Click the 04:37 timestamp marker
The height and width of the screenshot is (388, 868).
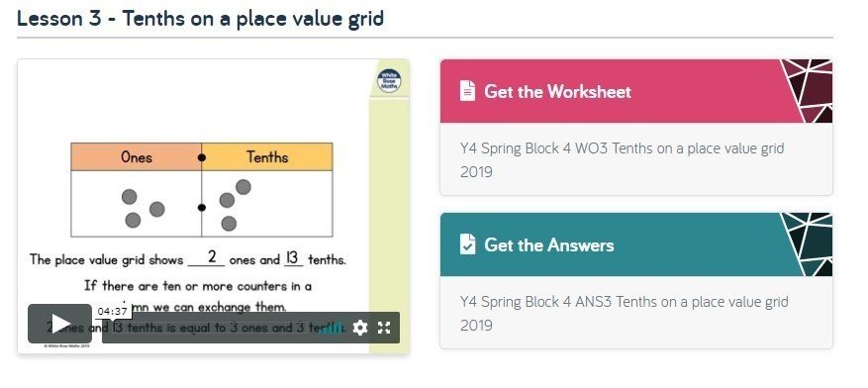pyautogui.click(x=113, y=312)
